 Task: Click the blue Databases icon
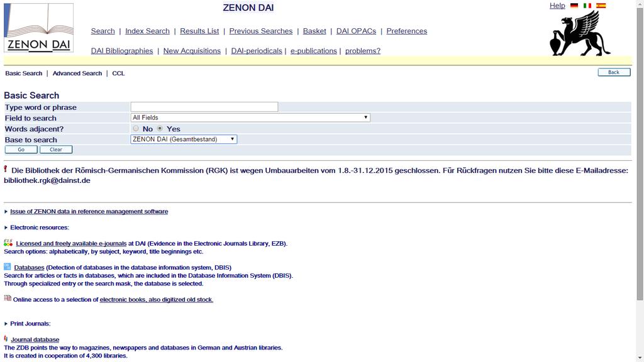pyautogui.click(x=8, y=266)
